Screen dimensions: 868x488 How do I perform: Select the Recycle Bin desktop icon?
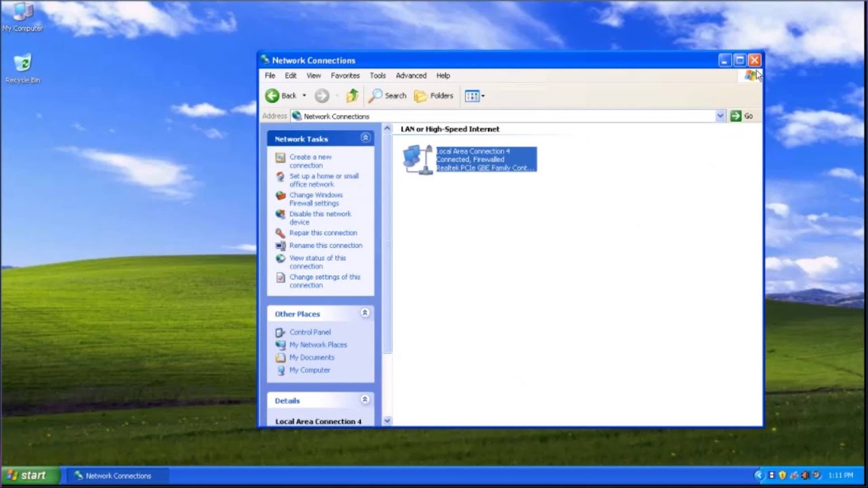22,69
